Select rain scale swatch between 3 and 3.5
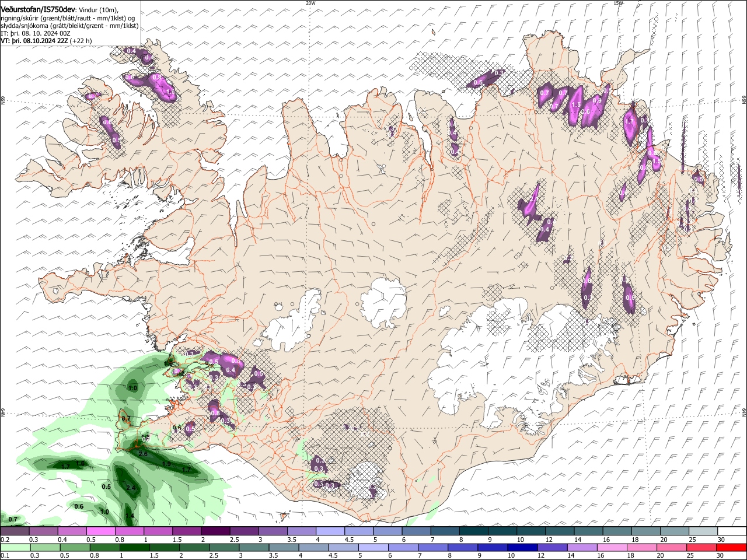The height and width of the screenshot is (560, 747). [254, 548]
